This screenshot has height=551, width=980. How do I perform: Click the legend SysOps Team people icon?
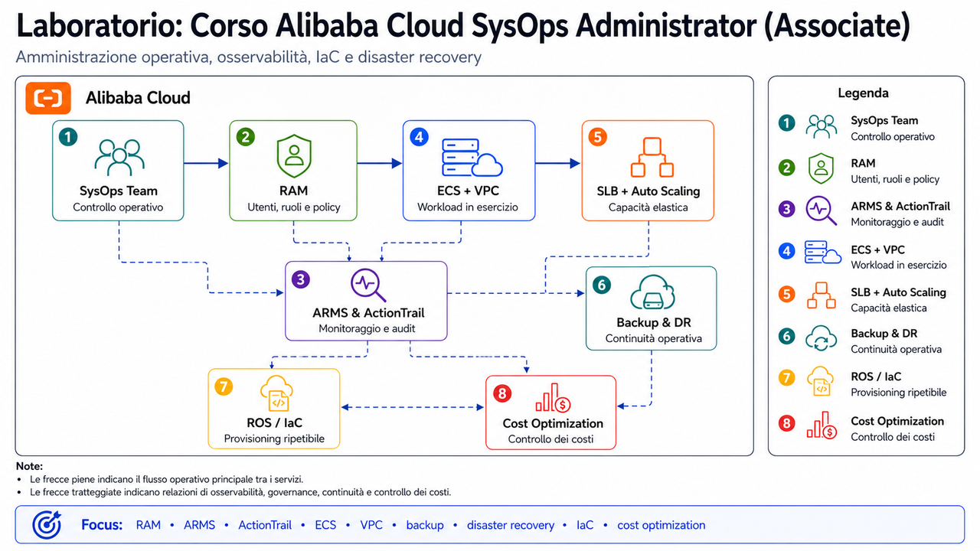click(x=822, y=126)
